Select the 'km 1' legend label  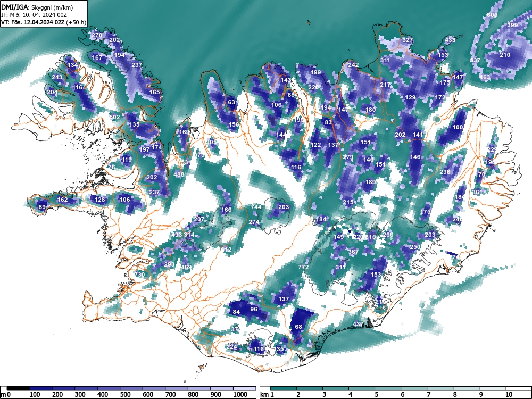click(267, 395)
